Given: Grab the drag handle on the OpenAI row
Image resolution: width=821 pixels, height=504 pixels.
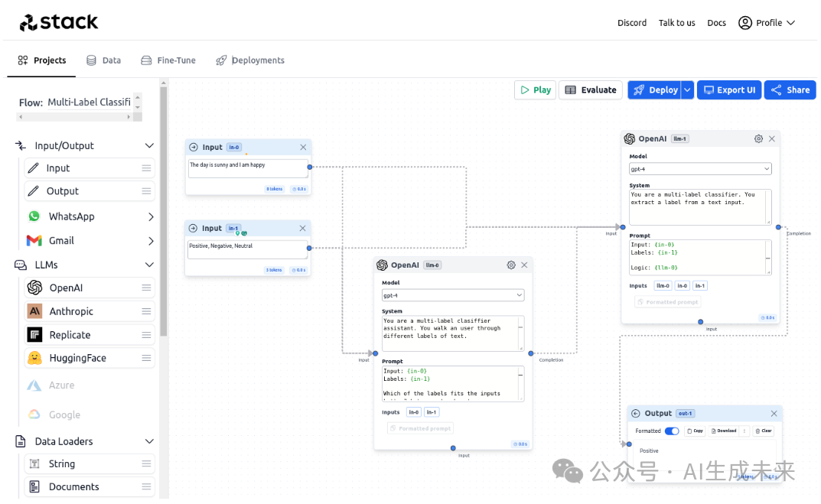Looking at the screenshot, I should click(x=146, y=288).
